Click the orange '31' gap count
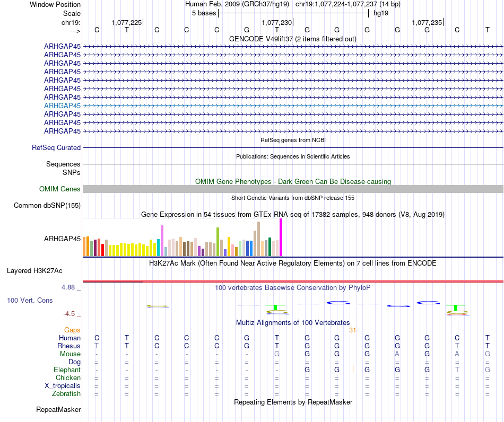Image resolution: width=504 pixels, height=422 pixels. (x=353, y=330)
